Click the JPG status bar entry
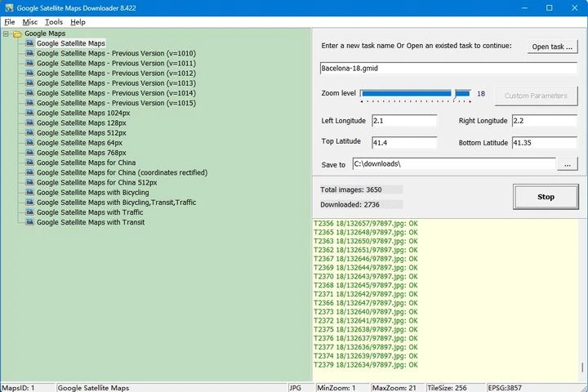588x392 pixels. (295, 388)
